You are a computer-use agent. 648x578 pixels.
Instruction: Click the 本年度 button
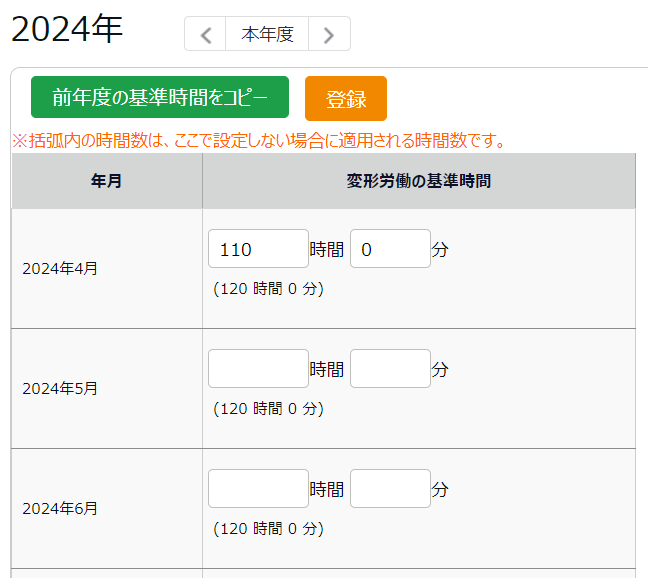point(267,34)
